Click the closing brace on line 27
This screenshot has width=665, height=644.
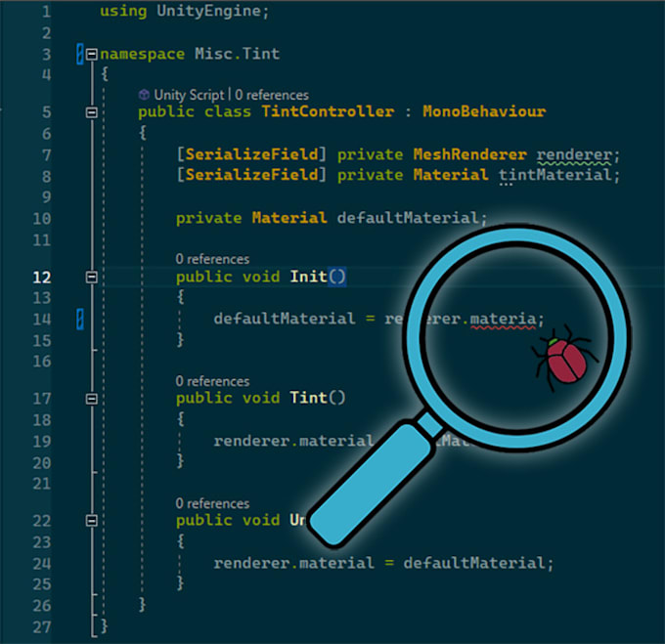[x=105, y=625]
